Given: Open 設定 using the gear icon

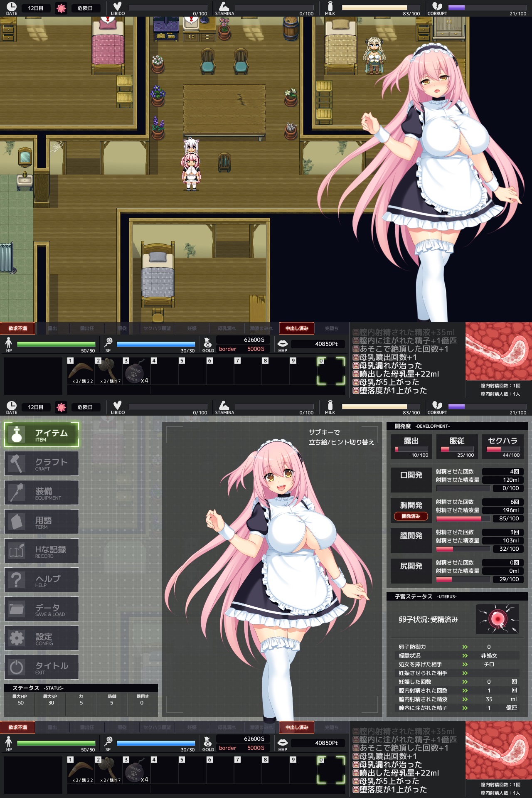Looking at the screenshot, I should pyautogui.click(x=17, y=638).
